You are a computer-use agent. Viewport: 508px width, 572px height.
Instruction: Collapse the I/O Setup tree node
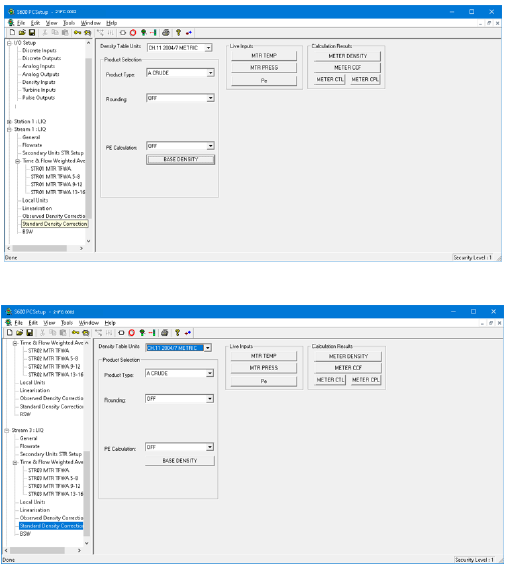9,43
